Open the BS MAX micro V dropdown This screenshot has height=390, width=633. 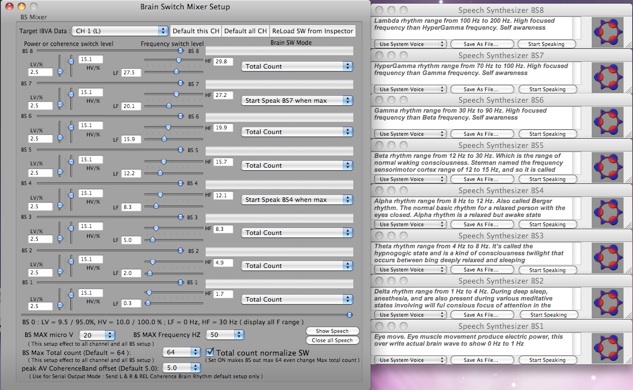97,335
